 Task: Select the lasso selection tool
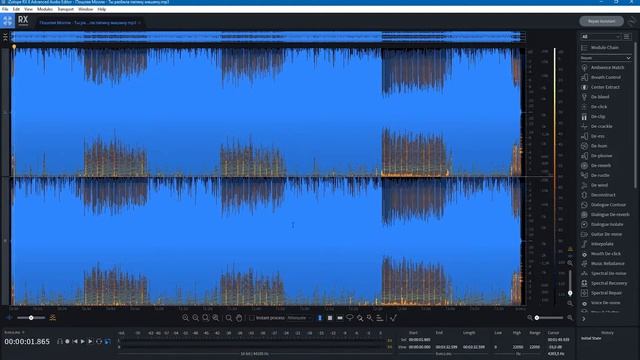[x=350, y=318]
